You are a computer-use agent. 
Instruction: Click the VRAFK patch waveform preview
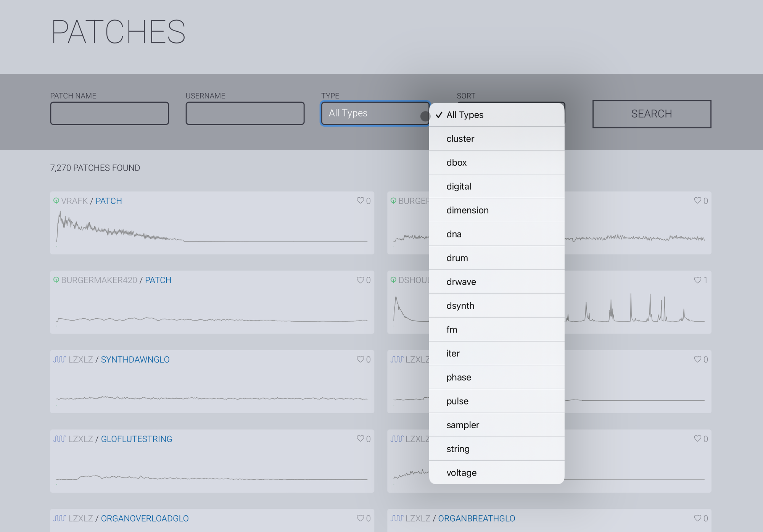tap(212, 228)
